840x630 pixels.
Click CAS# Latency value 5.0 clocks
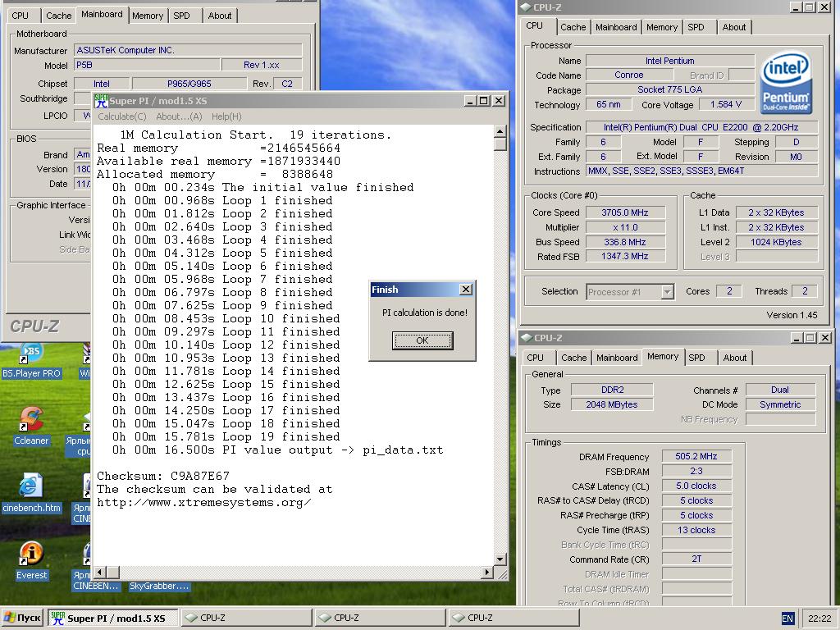pyautogui.click(x=696, y=486)
